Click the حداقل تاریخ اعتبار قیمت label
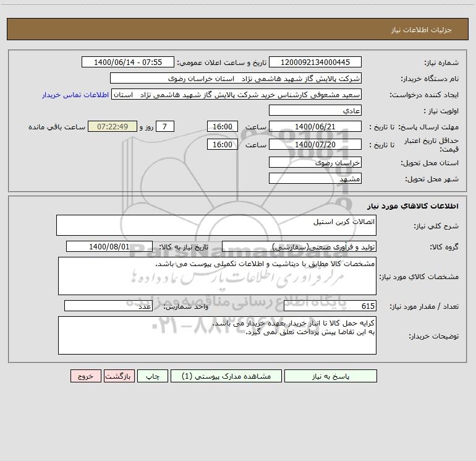Screen dimensions: 476x461 [431, 145]
